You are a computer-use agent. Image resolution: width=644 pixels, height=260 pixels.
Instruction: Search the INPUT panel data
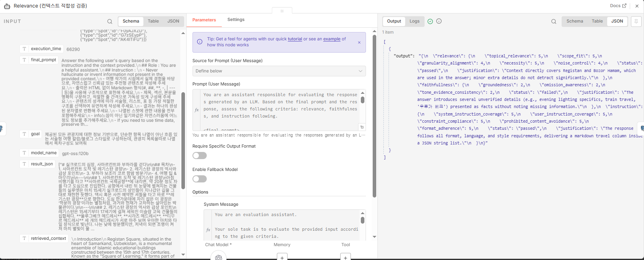coord(110,21)
